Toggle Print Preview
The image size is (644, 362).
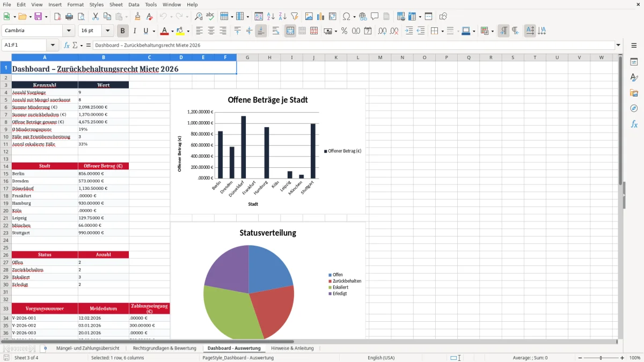coord(80,17)
